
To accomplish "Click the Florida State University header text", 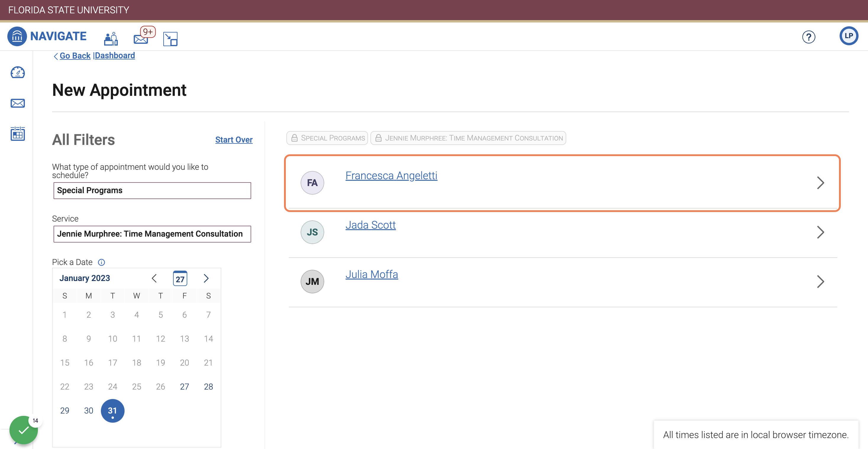I will coord(69,10).
